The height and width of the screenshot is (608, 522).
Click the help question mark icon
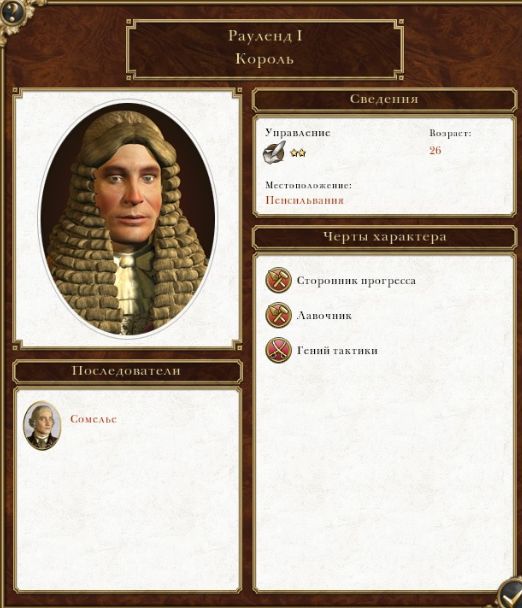click(12, 12)
